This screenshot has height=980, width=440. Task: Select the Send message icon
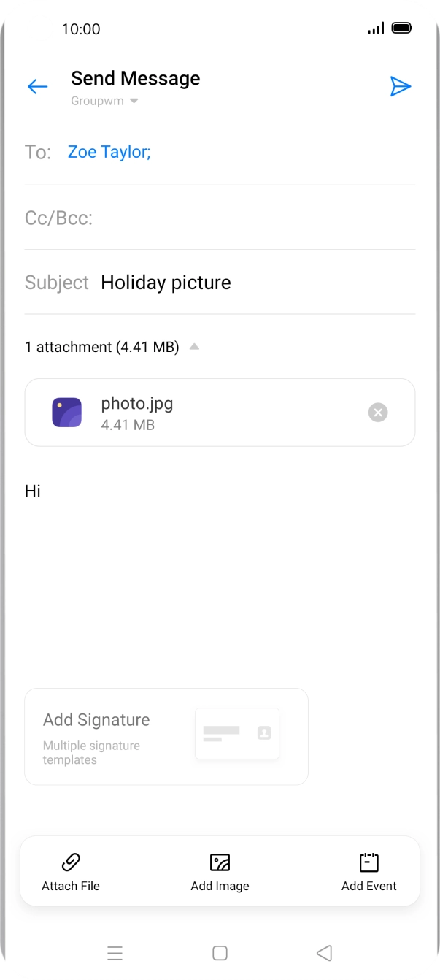coord(401,86)
